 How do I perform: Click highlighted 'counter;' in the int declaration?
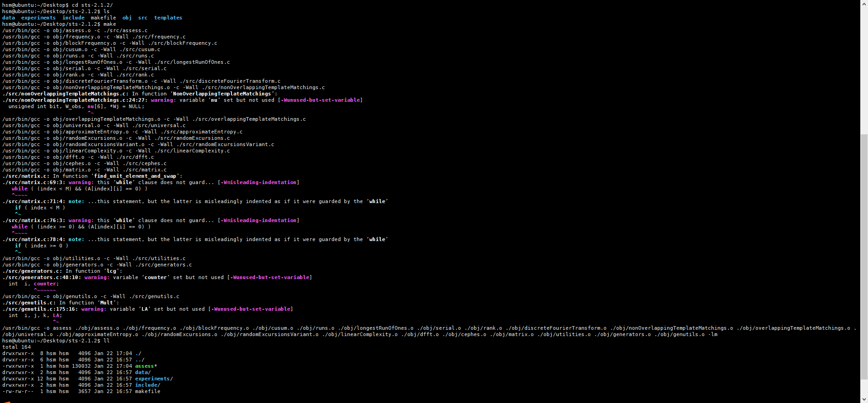click(x=47, y=284)
